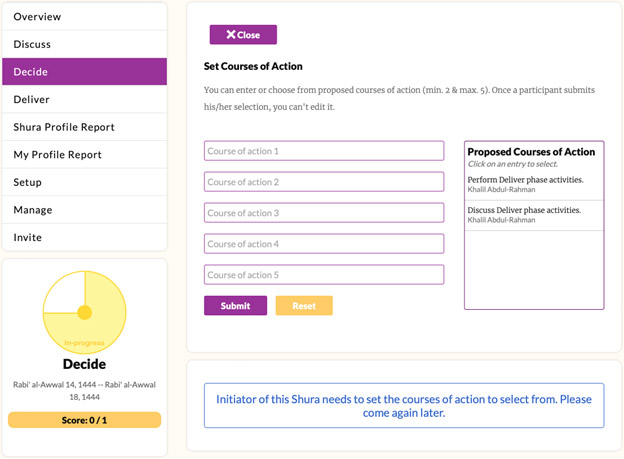The height and width of the screenshot is (459, 624).
Task: View My Profile Report
Action: 84,155
